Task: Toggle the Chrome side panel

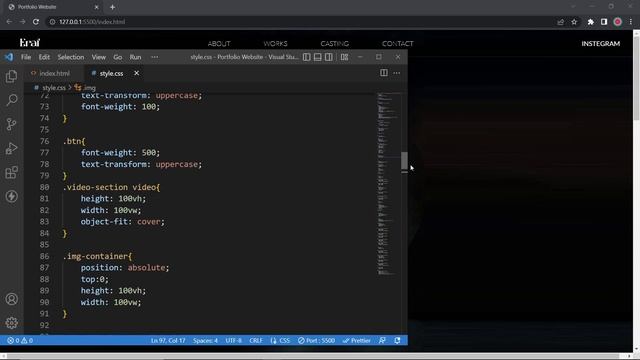Action: pos(604,22)
